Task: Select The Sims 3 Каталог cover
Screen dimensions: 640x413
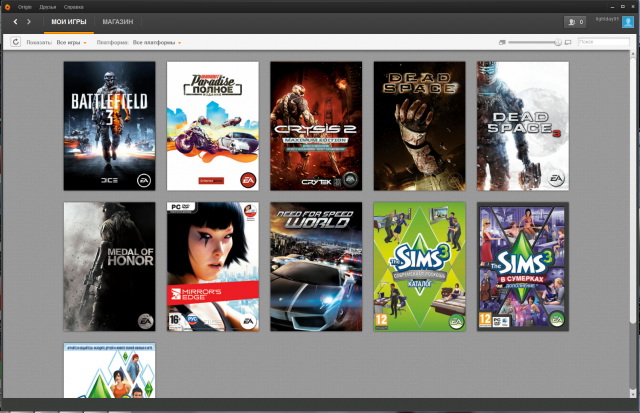Action: coord(419,266)
